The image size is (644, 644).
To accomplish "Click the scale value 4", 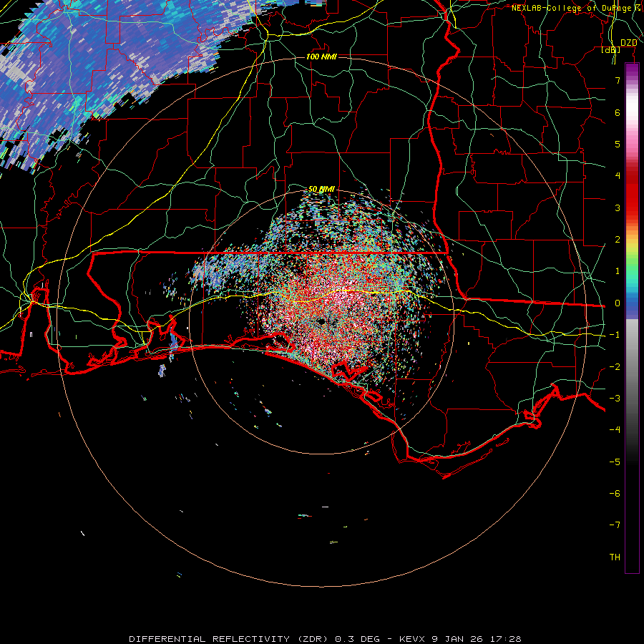I will coord(618,176).
